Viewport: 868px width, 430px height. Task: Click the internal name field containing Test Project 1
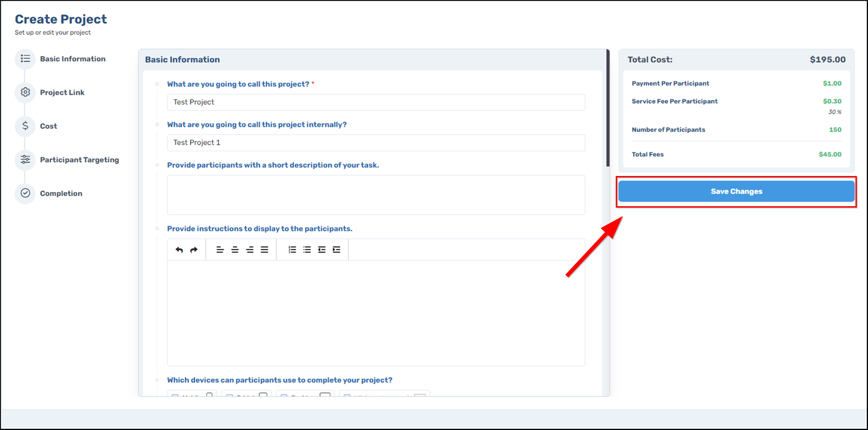click(x=376, y=142)
